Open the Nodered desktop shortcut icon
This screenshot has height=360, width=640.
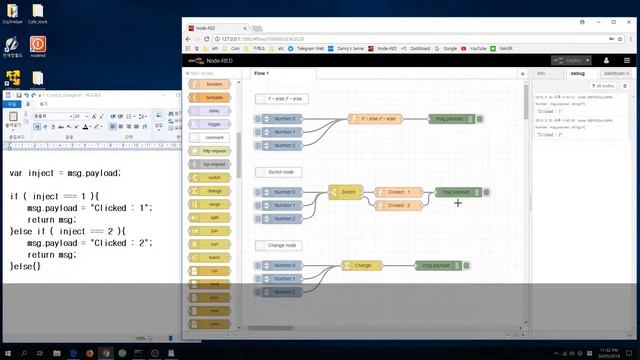pos(38,46)
